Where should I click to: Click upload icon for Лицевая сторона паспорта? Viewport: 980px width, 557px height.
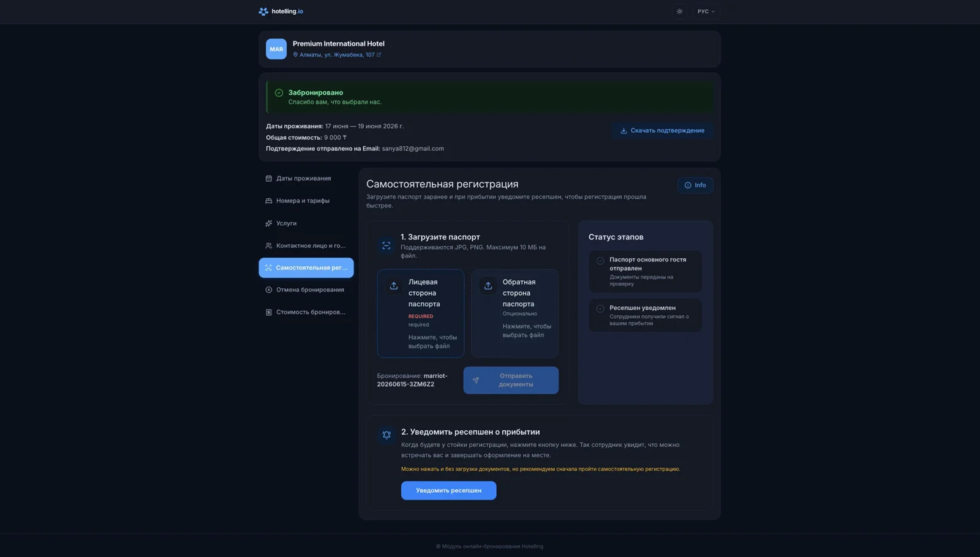tap(394, 286)
